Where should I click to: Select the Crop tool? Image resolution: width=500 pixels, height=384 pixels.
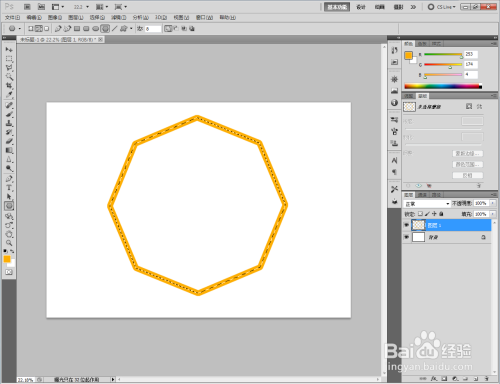tap(9, 86)
